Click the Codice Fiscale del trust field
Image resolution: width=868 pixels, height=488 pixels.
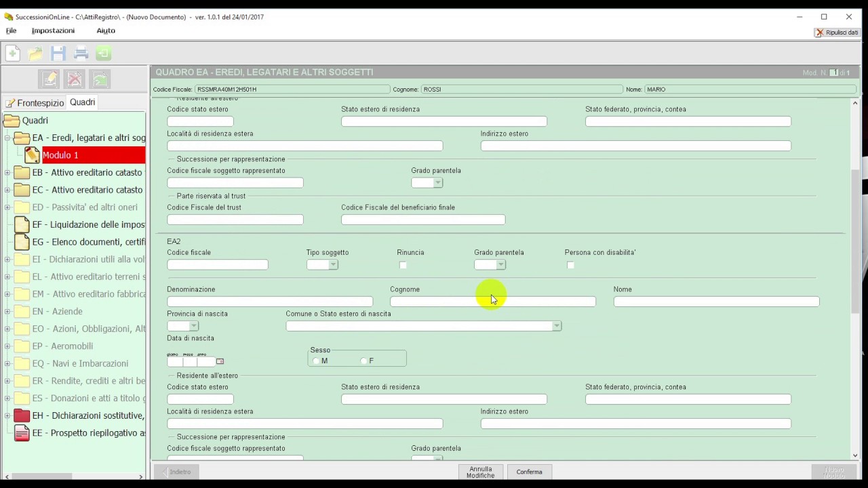235,220
